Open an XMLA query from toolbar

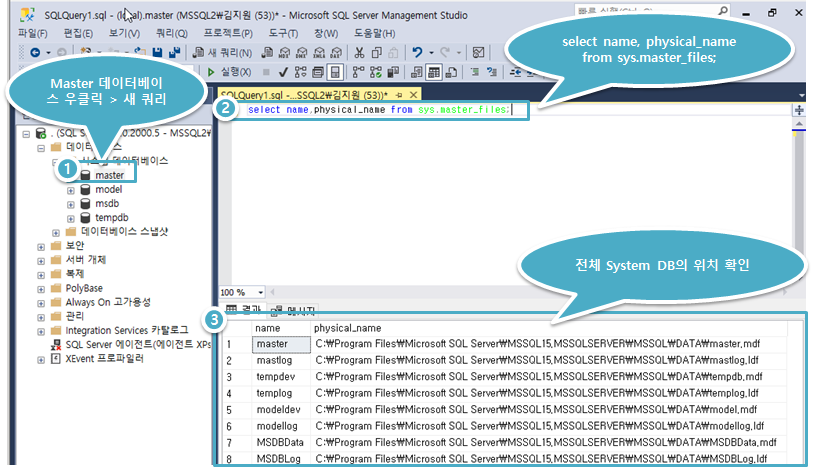tap(319, 52)
